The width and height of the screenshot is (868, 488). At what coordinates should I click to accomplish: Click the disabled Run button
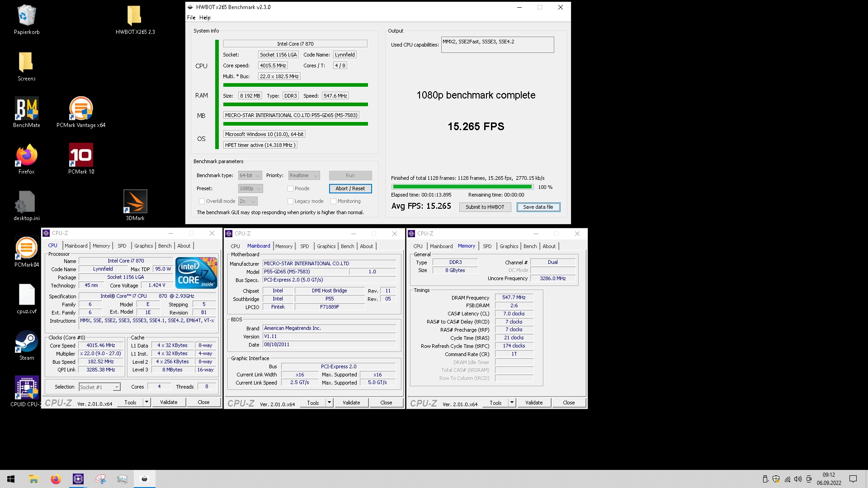click(x=350, y=175)
